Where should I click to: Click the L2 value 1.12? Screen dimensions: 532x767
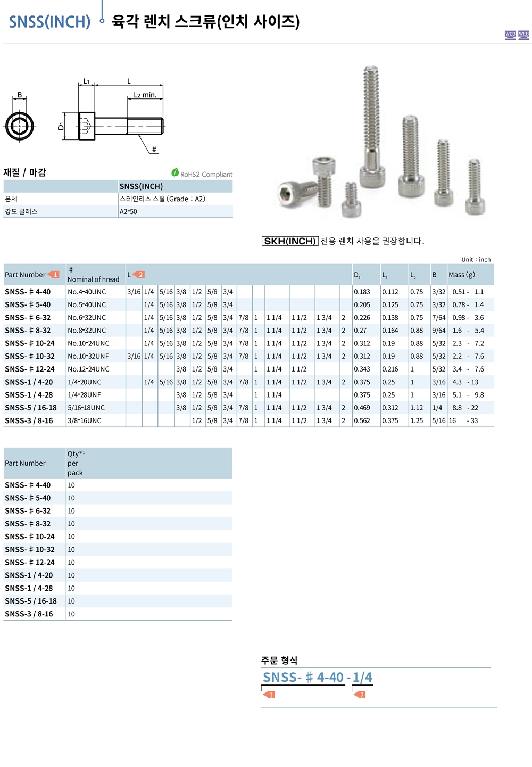click(x=417, y=408)
